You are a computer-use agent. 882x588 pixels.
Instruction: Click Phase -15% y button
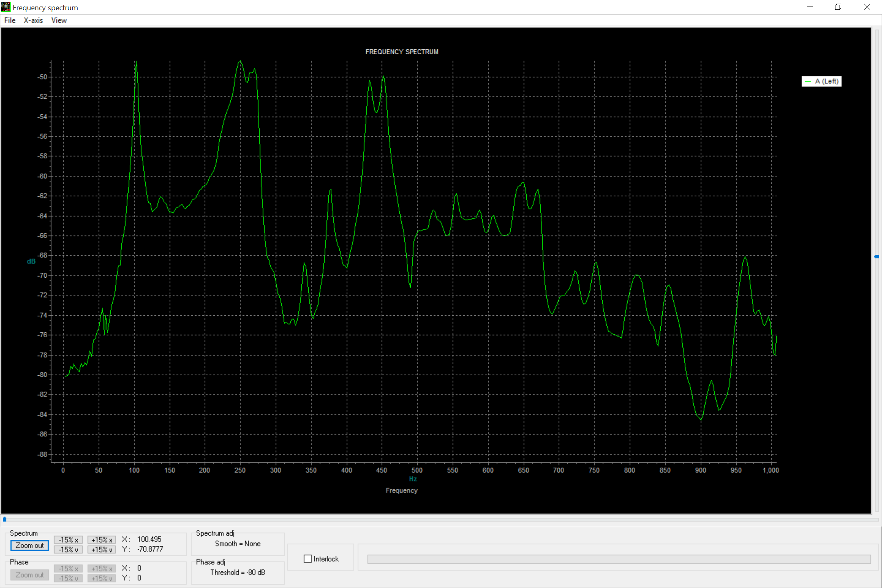pyautogui.click(x=68, y=578)
